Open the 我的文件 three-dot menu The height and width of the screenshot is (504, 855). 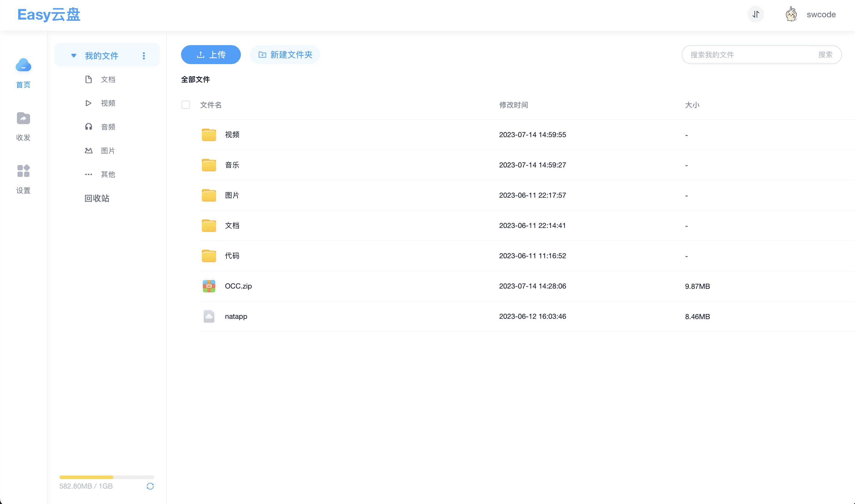click(144, 56)
